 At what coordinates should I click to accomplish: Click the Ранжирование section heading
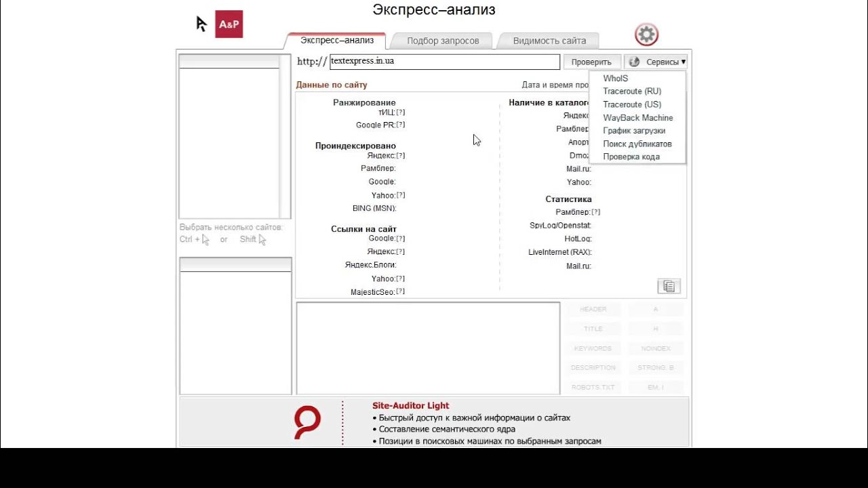364,102
